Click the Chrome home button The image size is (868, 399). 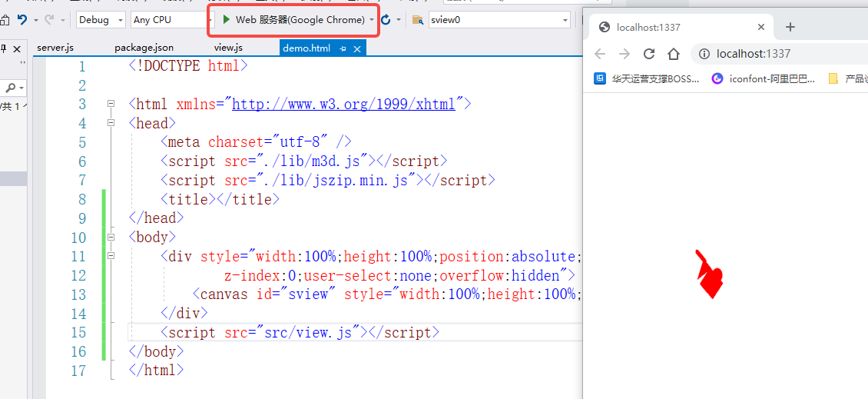pyautogui.click(x=673, y=54)
